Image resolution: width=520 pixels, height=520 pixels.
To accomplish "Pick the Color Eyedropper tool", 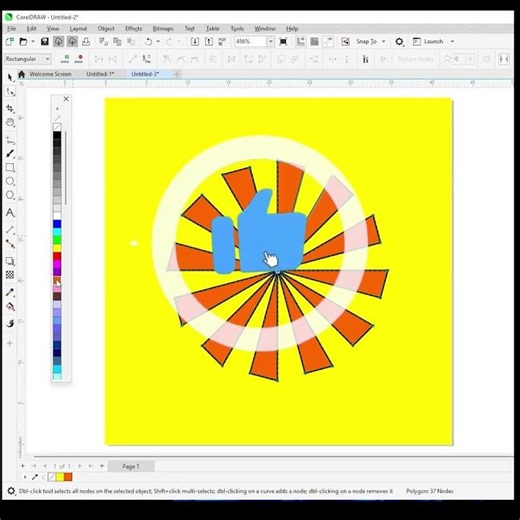I will tap(10, 292).
